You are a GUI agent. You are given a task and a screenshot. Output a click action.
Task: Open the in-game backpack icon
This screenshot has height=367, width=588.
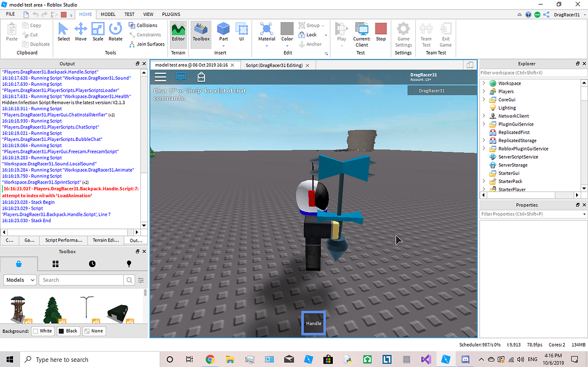coord(201,77)
